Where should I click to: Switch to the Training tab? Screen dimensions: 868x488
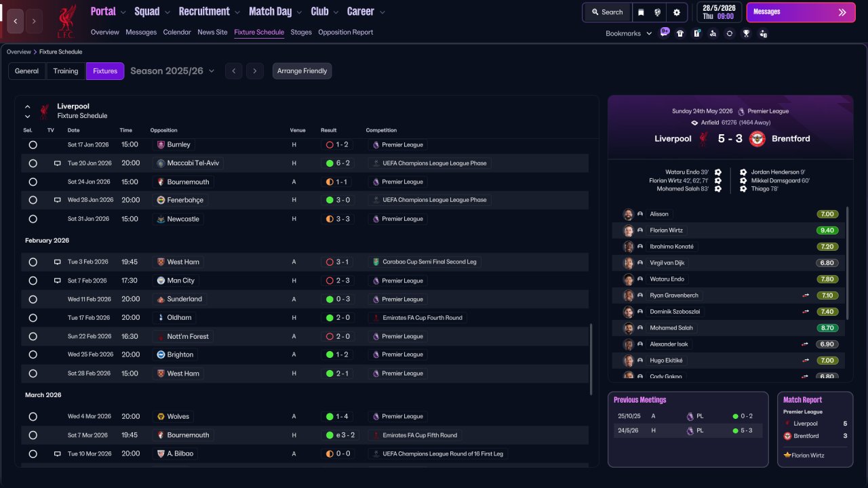pyautogui.click(x=66, y=71)
